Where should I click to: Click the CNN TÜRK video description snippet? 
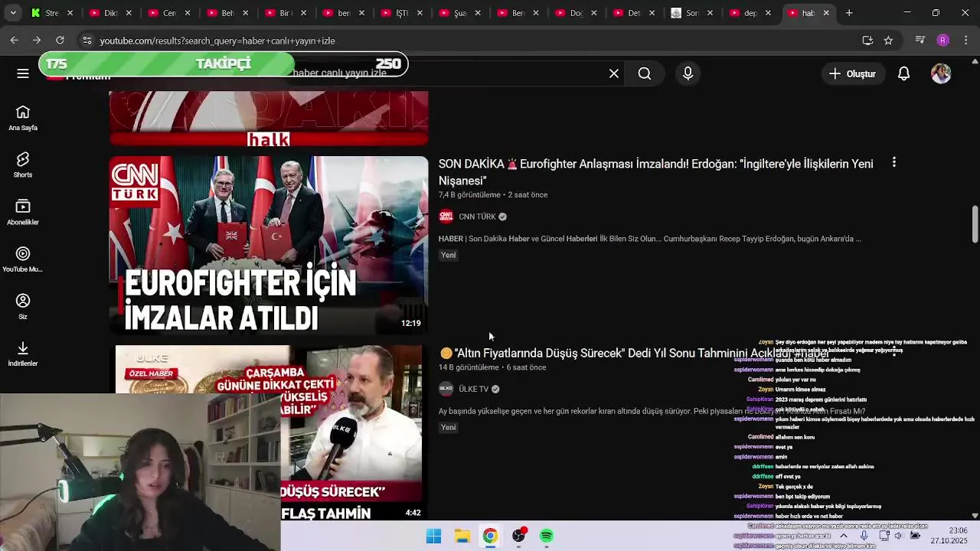tap(650, 239)
